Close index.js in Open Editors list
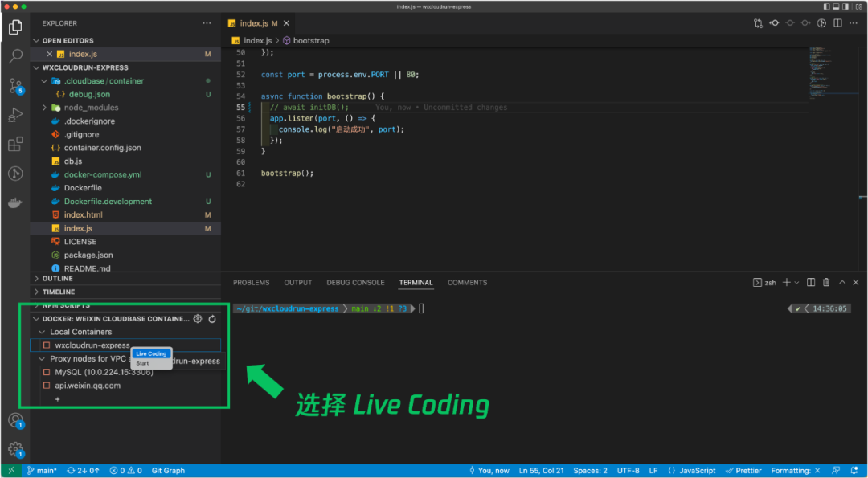The image size is (868, 478). 49,54
